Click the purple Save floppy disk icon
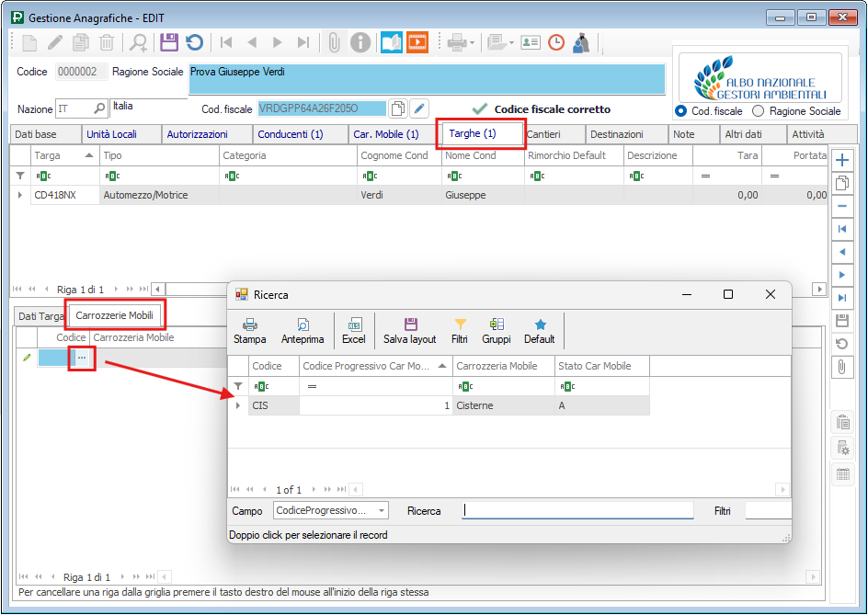The image size is (868, 615). tap(168, 42)
